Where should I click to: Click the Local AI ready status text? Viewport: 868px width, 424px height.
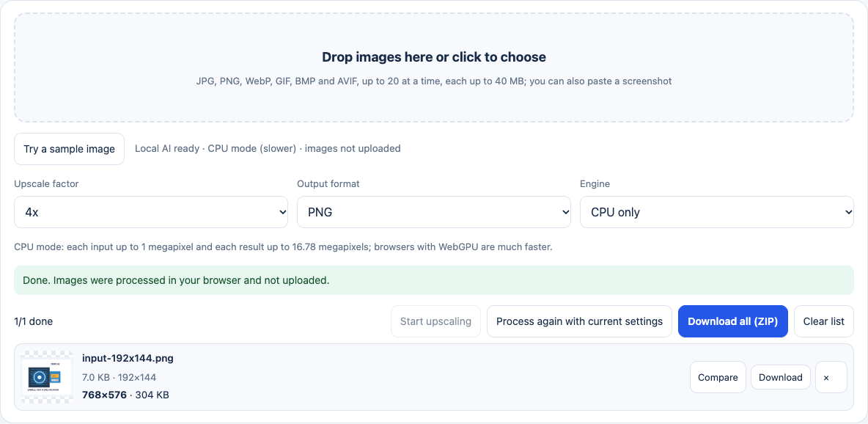(268, 148)
